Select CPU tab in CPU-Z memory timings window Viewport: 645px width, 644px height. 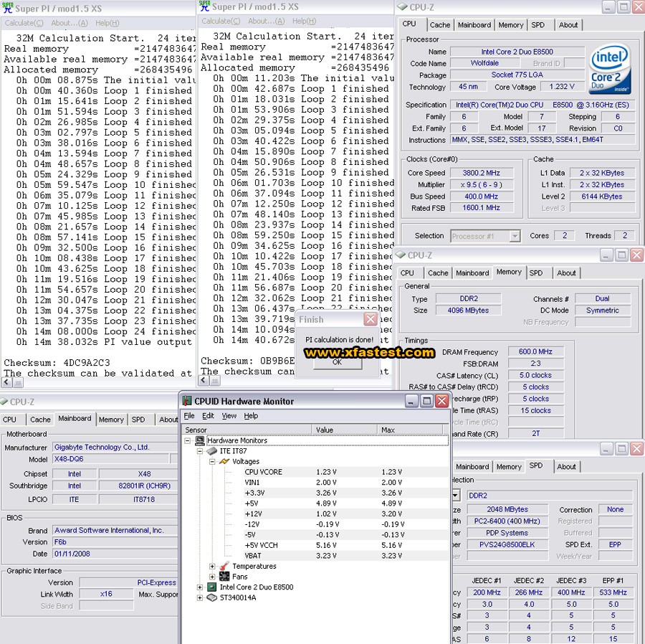click(407, 273)
